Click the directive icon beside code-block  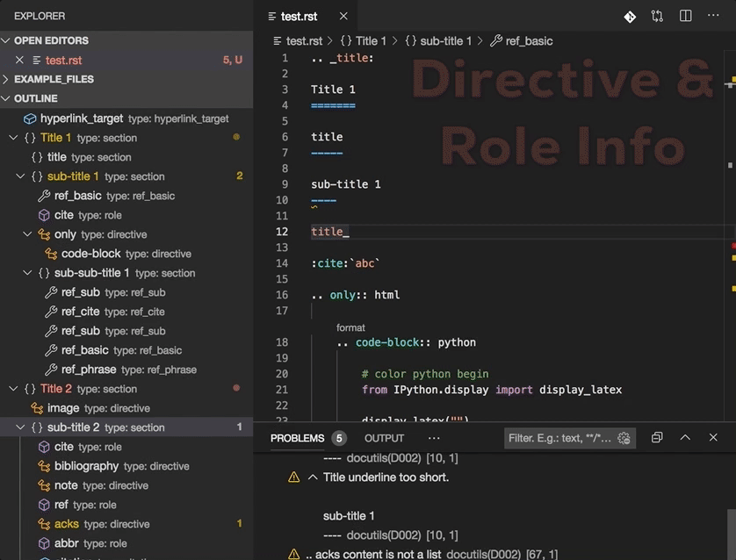(51, 254)
